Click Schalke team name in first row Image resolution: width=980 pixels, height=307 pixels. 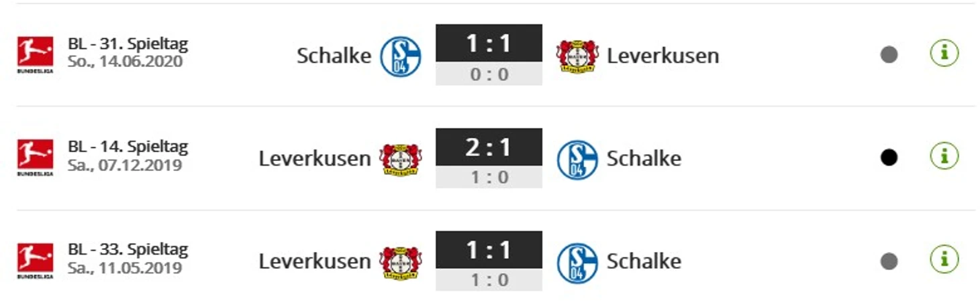[x=334, y=56]
